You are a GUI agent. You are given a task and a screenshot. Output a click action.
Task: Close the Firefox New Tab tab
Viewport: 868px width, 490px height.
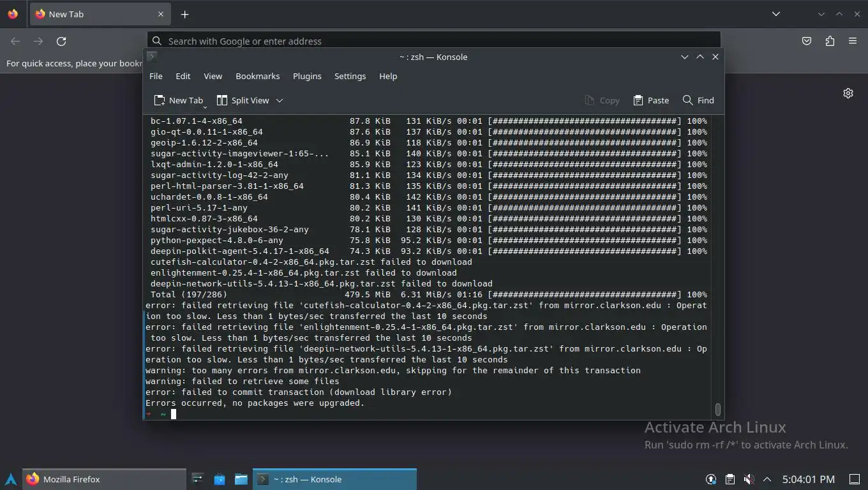click(x=161, y=14)
